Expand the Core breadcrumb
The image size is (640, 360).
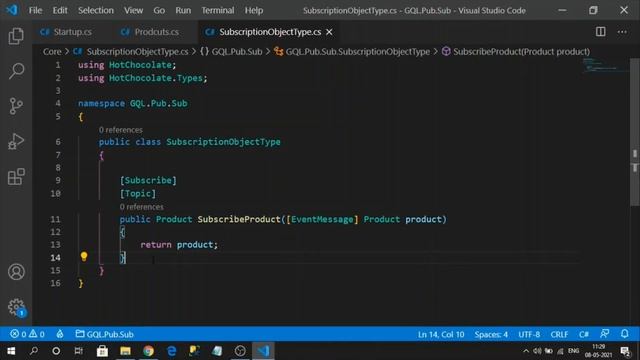[52, 51]
